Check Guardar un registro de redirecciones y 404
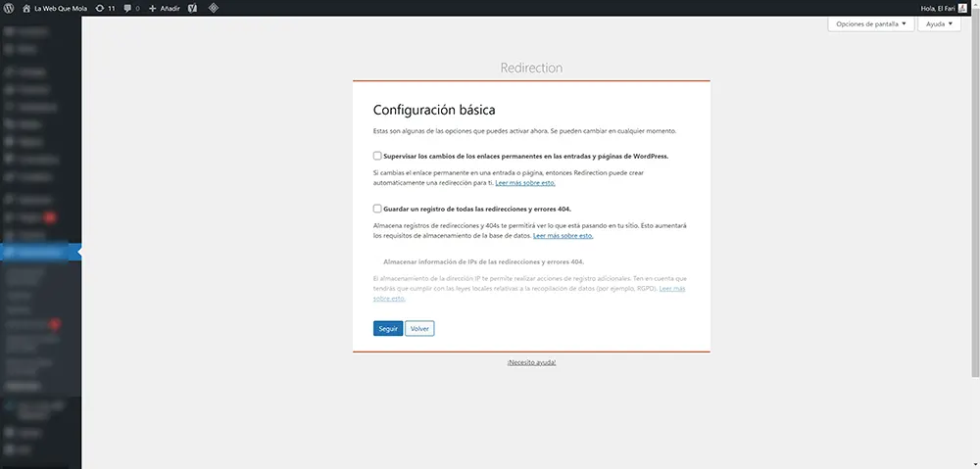The width and height of the screenshot is (980, 469). click(377, 209)
